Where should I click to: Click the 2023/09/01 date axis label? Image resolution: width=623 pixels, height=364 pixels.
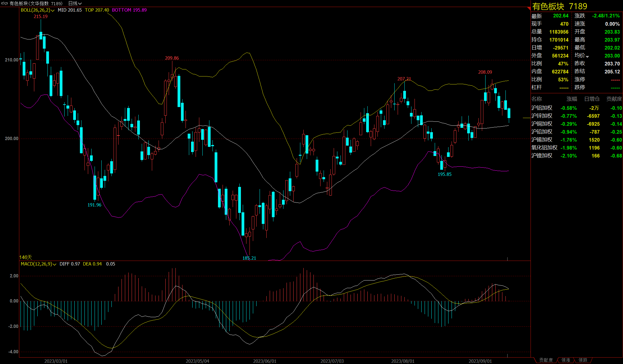point(480,361)
